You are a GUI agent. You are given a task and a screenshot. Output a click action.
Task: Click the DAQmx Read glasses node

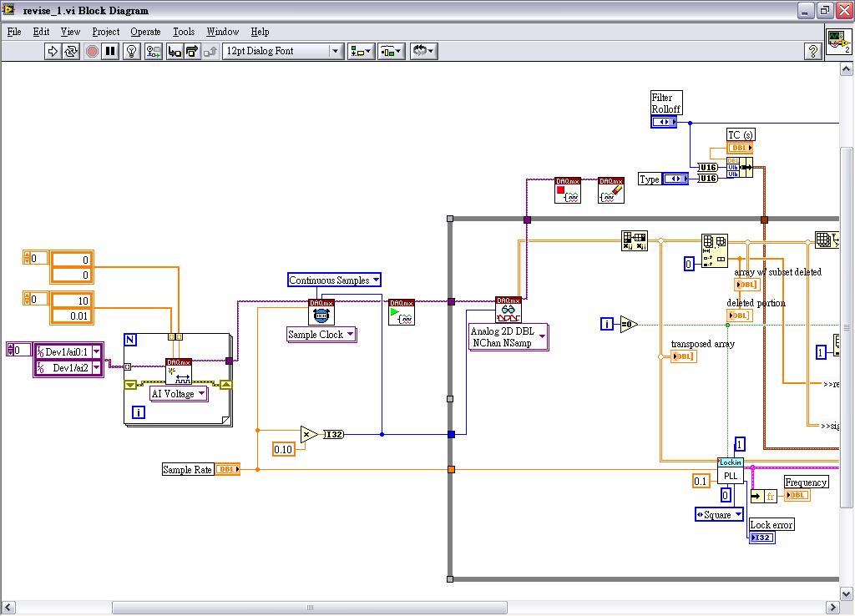(508, 311)
